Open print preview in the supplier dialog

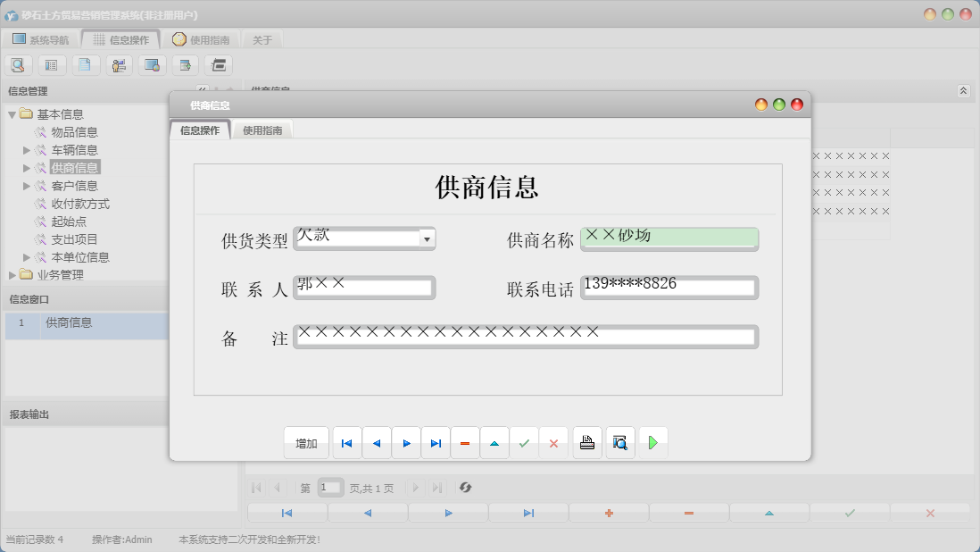coord(619,441)
